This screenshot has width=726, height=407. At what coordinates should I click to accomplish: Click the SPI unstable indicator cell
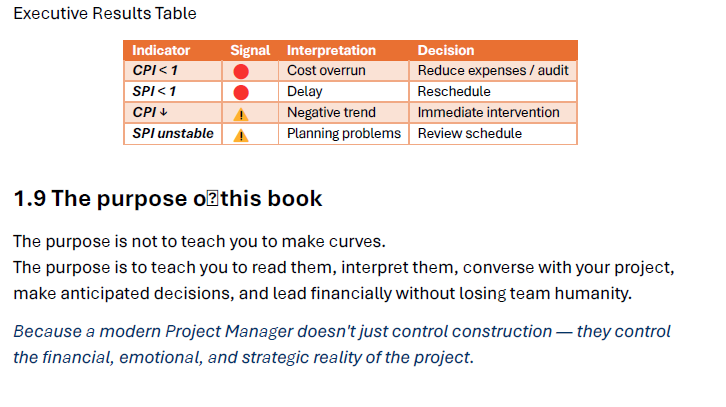coord(173,134)
